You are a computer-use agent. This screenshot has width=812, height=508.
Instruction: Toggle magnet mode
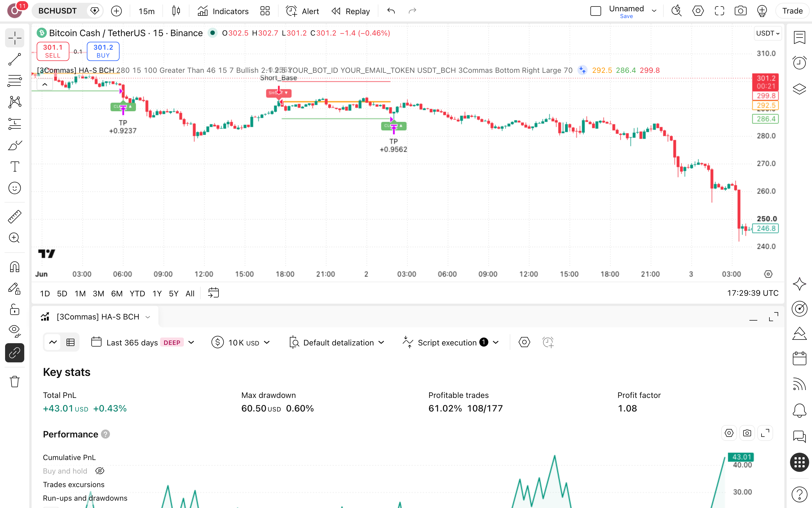[15, 267]
